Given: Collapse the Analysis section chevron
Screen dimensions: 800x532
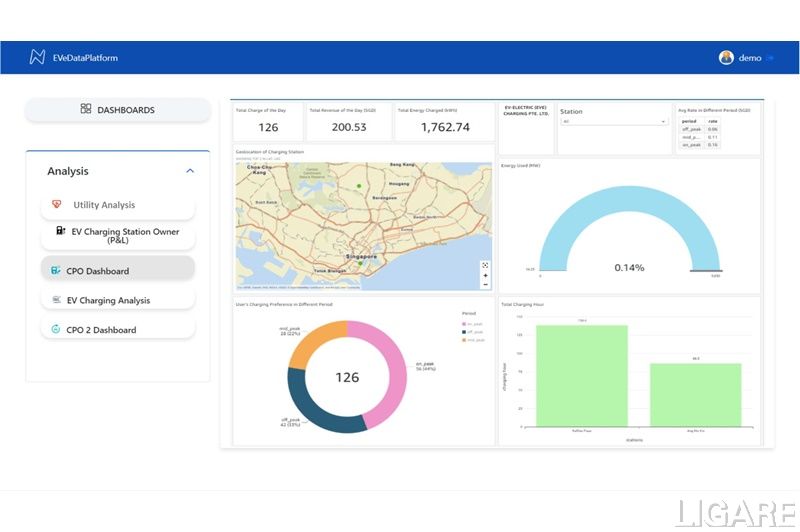Looking at the screenshot, I should click(x=190, y=171).
